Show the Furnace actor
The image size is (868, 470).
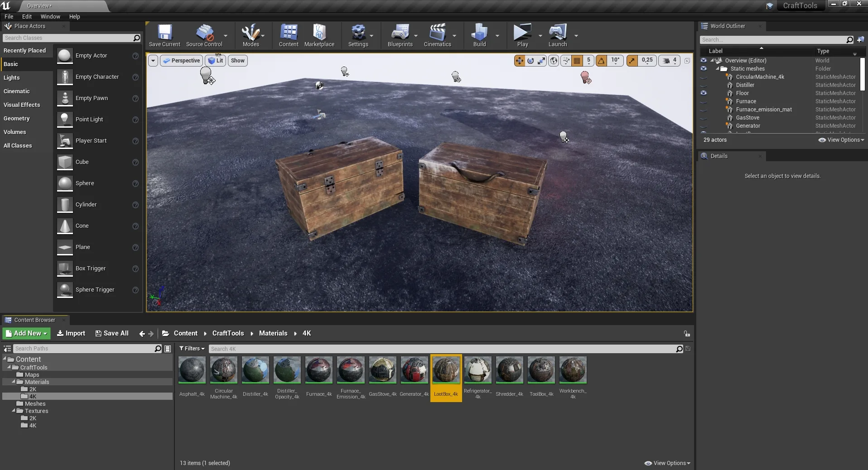coord(704,101)
